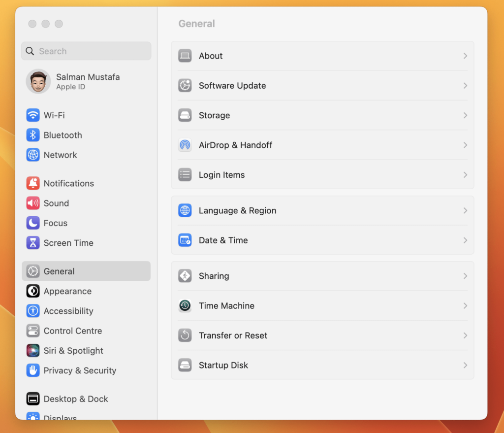Expand the Storage row chevron
504x433 pixels.
click(x=465, y=115)
